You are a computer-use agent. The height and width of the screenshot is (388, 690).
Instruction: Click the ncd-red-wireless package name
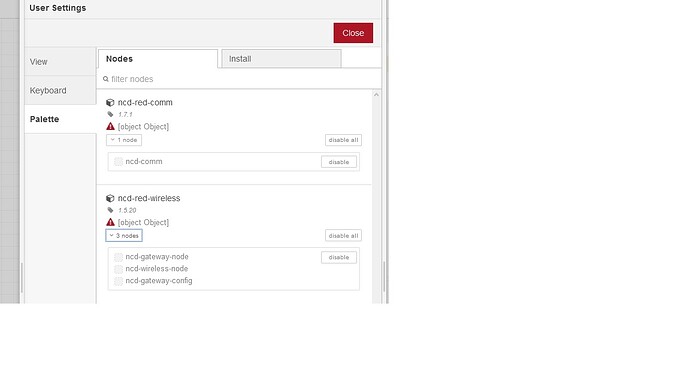[x=149, y=198]
